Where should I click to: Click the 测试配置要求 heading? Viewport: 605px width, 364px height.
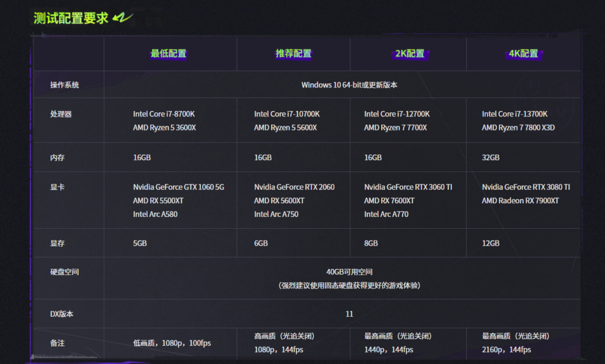click(x=71, y=18)
